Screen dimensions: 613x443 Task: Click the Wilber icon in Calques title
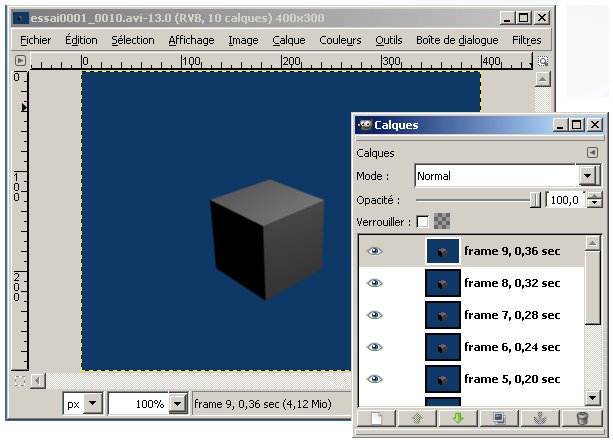point(365,125)
